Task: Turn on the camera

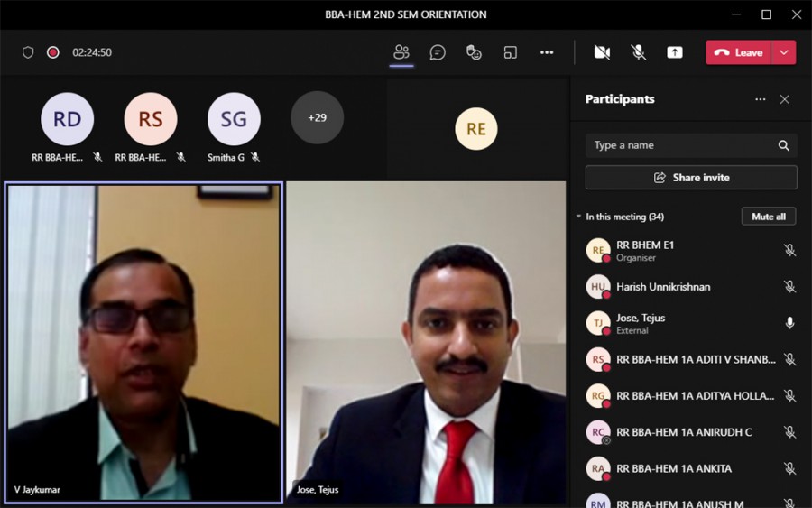Action: [602, 52]
